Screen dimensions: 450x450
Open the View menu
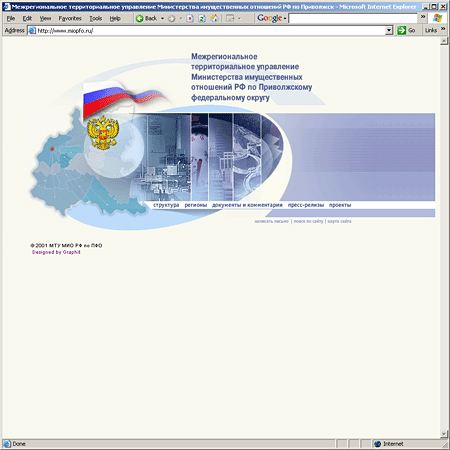(x=45, y=19)
